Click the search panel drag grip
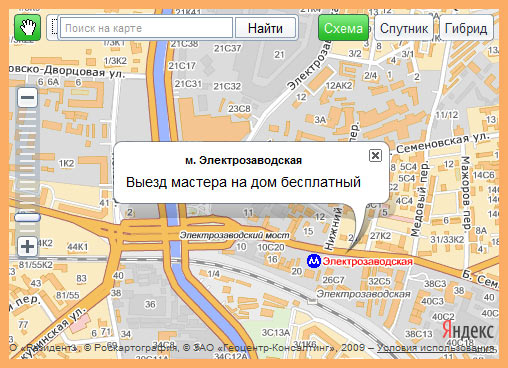 pos(53,28)
